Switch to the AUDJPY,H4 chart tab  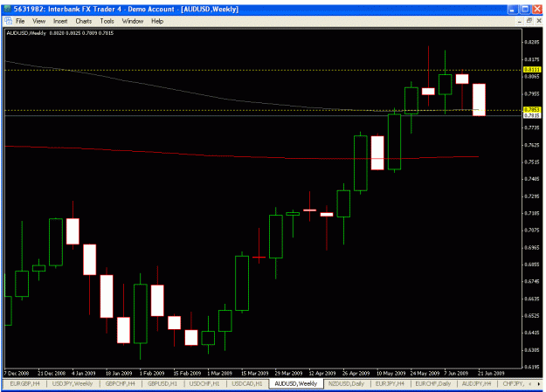(x=476, y=383)
